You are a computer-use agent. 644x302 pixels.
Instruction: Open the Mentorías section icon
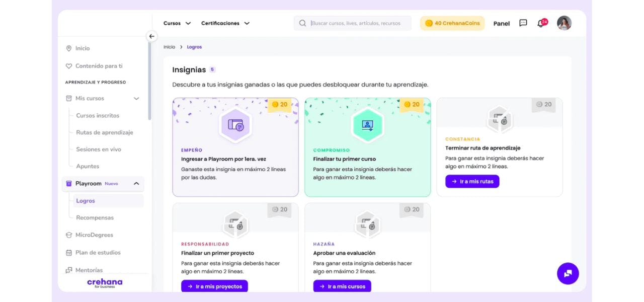(x=68, y=270)
